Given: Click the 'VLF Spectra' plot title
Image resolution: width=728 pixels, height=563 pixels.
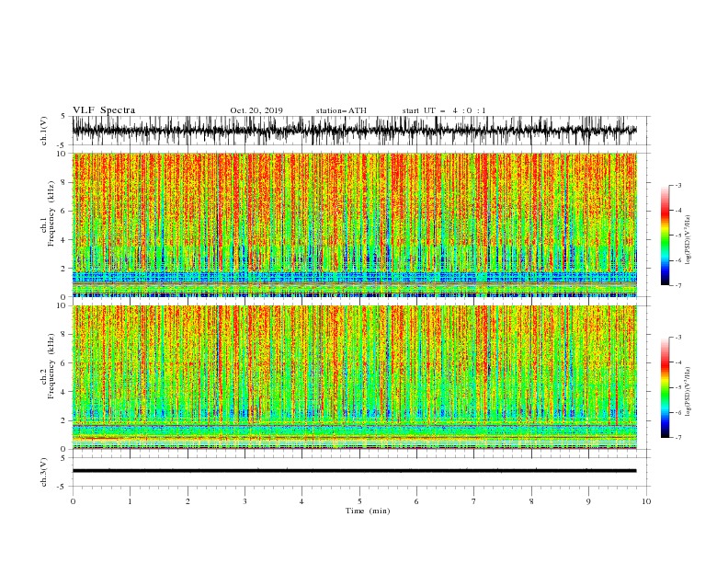Looking at the screenshot, I should point(104,110).
